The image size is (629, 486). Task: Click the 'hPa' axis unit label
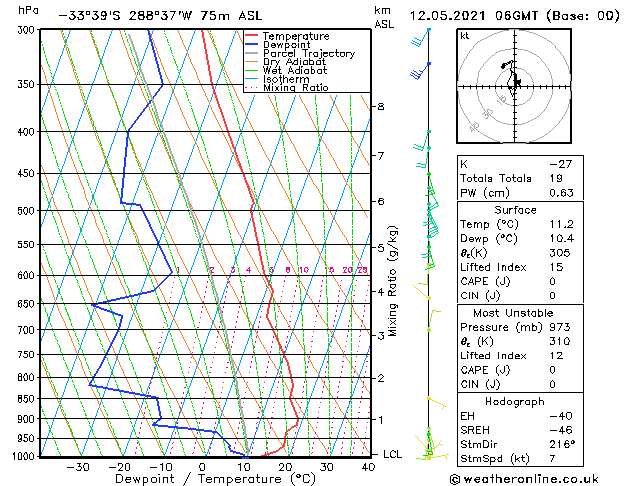28,10
